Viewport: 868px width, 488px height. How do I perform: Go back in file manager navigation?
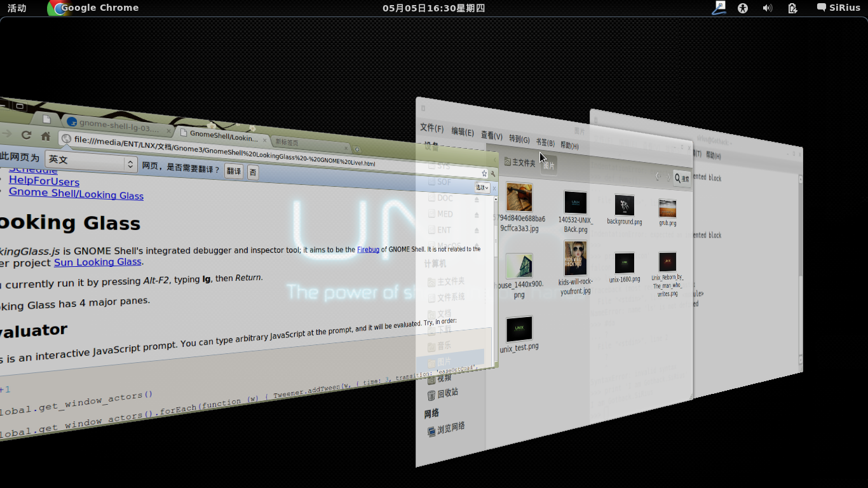[x=658, y=177]
